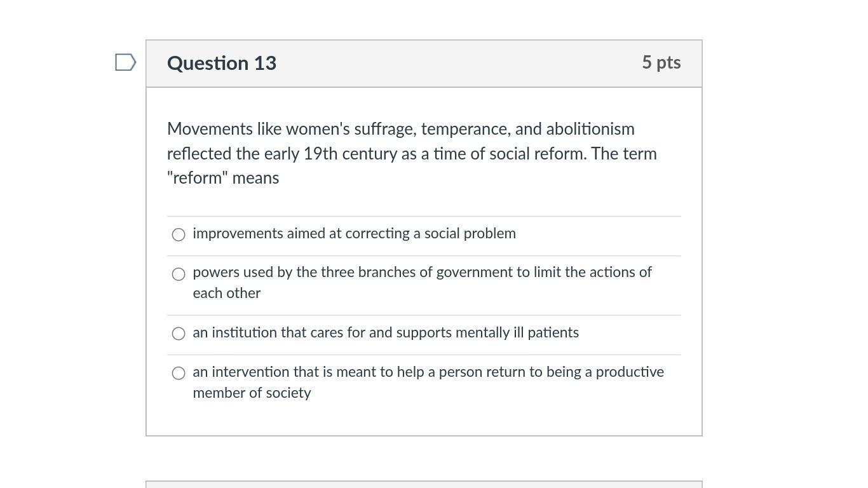Choose radio for 'powers used by three branches'

click(x=179, y=274)
